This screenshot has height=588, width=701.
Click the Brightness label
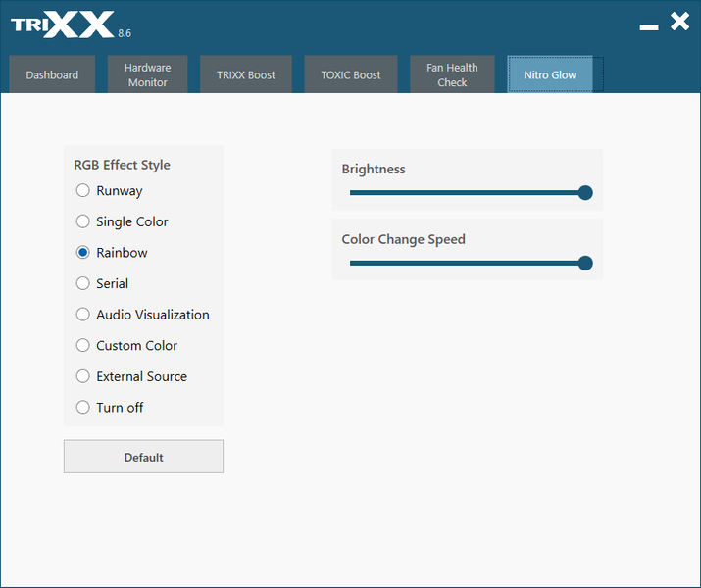[374, 169]
